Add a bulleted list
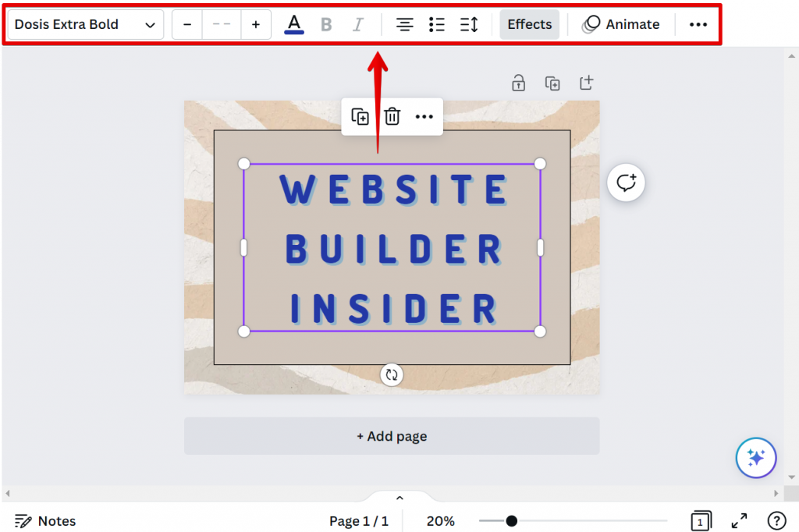The height and width of the screenshot is (532, 799). (436, 24)
